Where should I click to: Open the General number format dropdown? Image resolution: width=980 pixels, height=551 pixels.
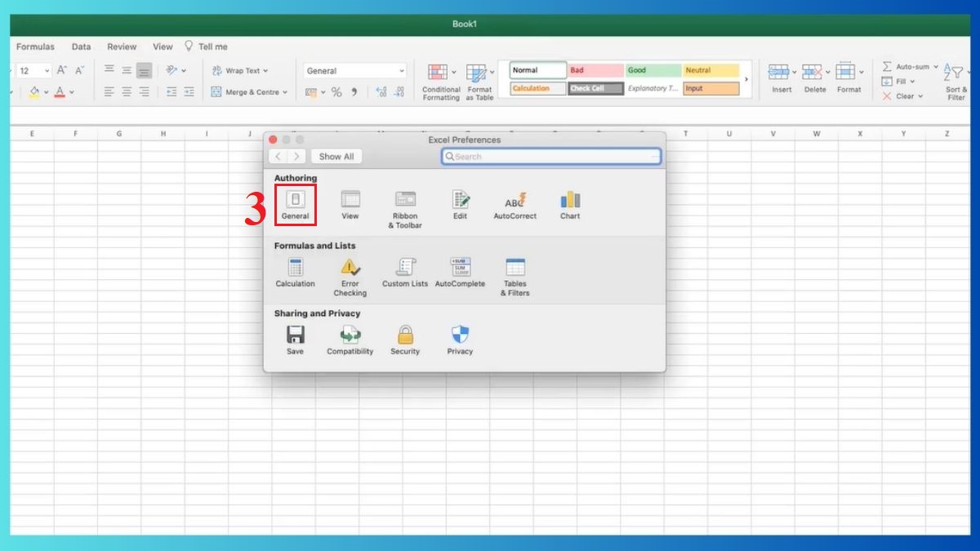click(x=355, y=69)
